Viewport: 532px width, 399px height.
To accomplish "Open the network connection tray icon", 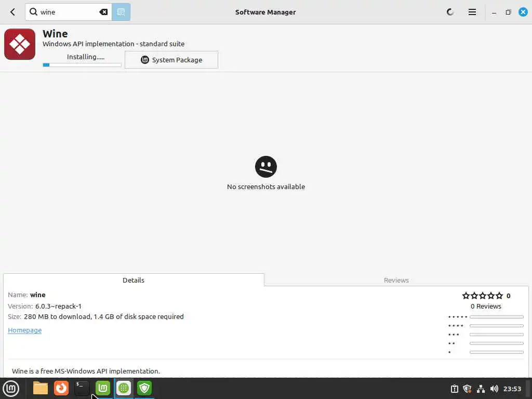I will coord(481,389).
